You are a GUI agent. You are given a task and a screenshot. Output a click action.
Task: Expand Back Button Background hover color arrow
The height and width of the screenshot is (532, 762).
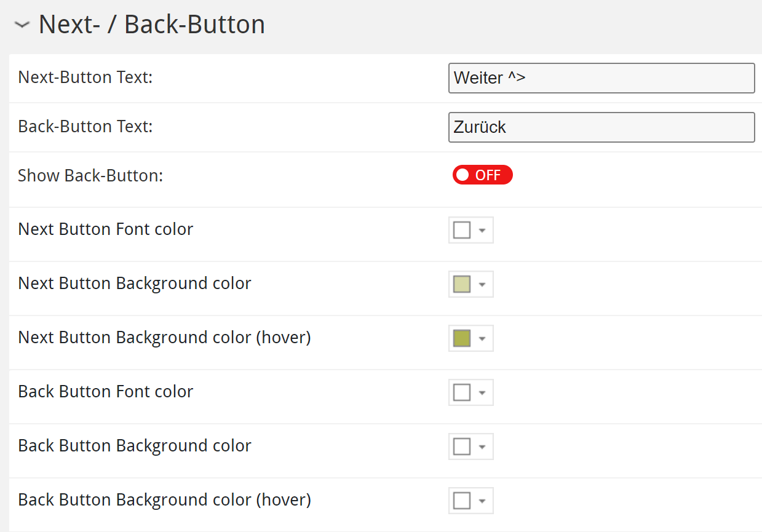tap(482, 501)
